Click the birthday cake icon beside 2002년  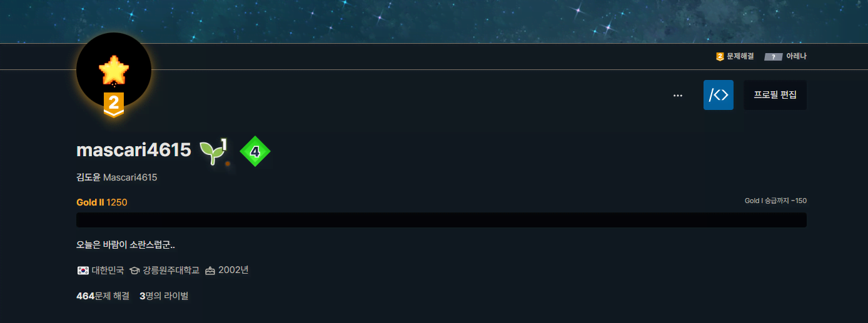tap(210, 271)
